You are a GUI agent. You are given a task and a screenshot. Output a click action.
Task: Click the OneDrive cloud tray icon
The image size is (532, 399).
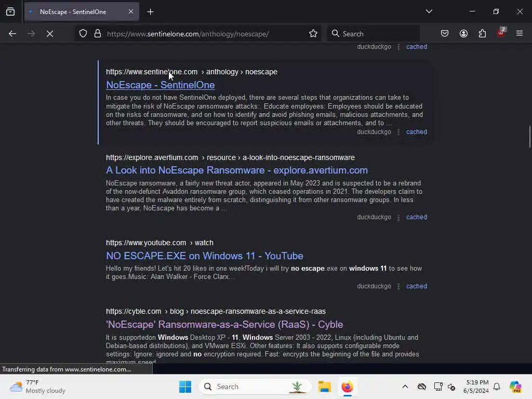(x=422, y=387)
